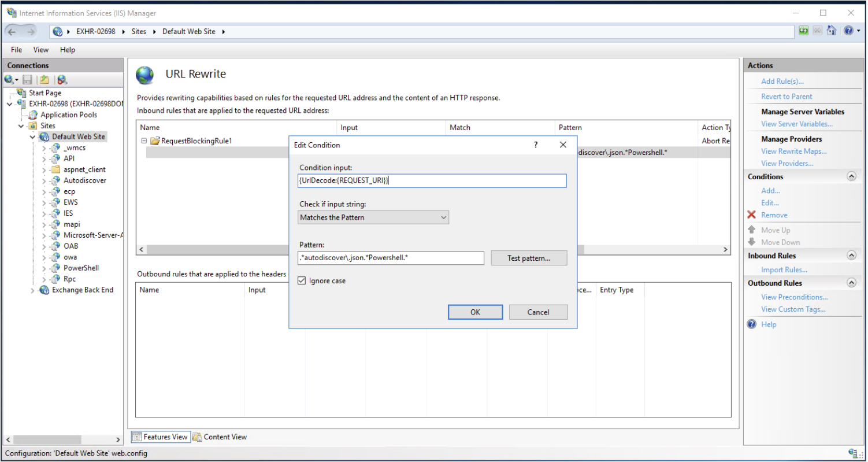
Task: Click Cancel in Edit Condition dialog
Action: click(x=538, y=312)
